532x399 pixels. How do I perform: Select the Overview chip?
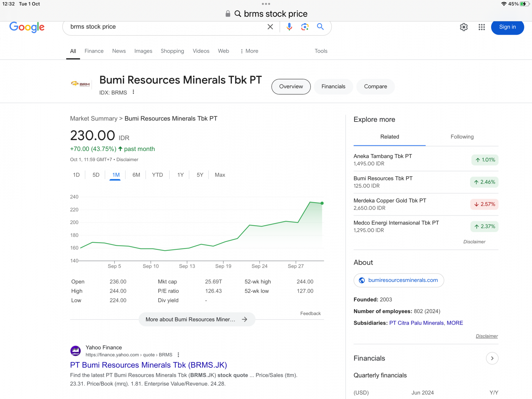pos(291,87)
